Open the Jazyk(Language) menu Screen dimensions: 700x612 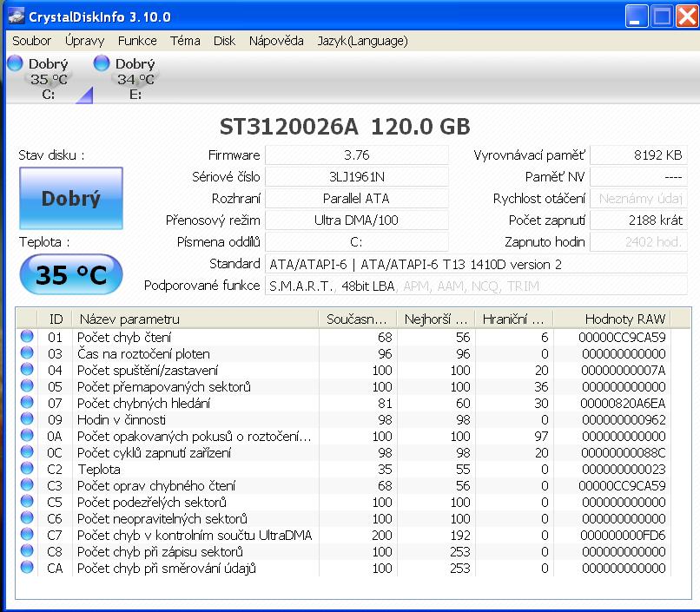pos(362,41)
